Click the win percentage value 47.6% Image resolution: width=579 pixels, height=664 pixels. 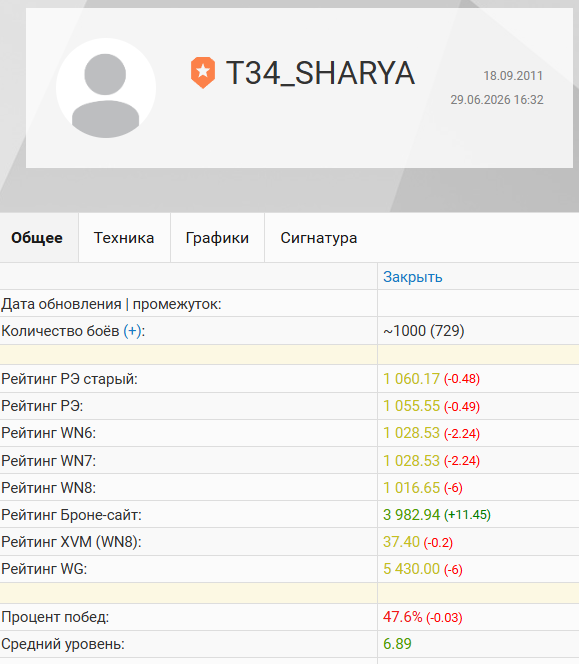(x=402, y=617)
